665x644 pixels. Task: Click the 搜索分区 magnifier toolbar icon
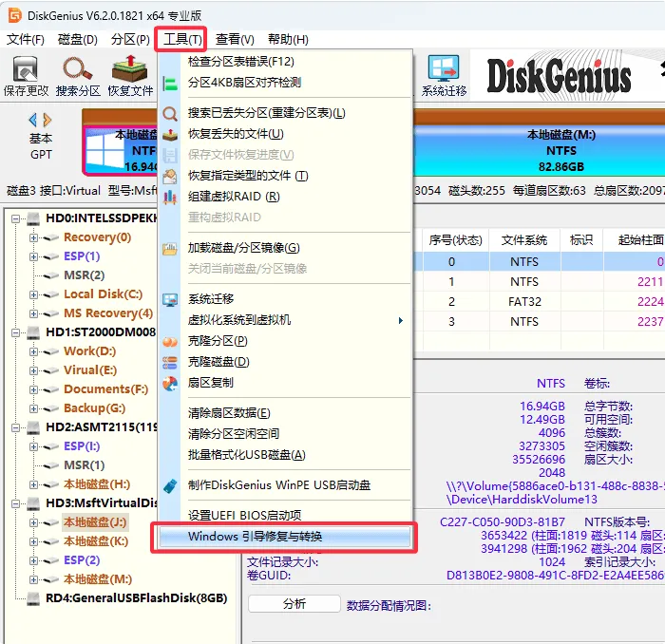click(x=78, y=76)
